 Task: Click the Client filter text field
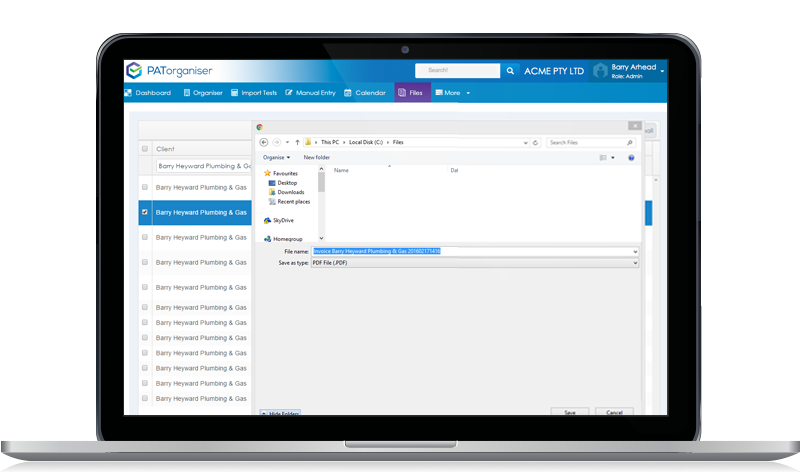(203, 166)
